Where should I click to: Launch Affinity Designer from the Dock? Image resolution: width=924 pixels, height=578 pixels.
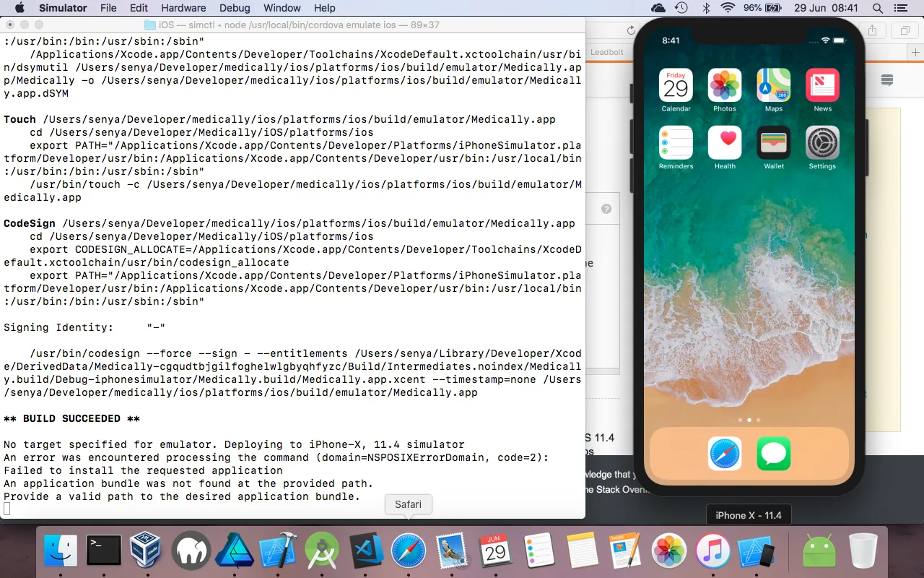tap(235, 551)
